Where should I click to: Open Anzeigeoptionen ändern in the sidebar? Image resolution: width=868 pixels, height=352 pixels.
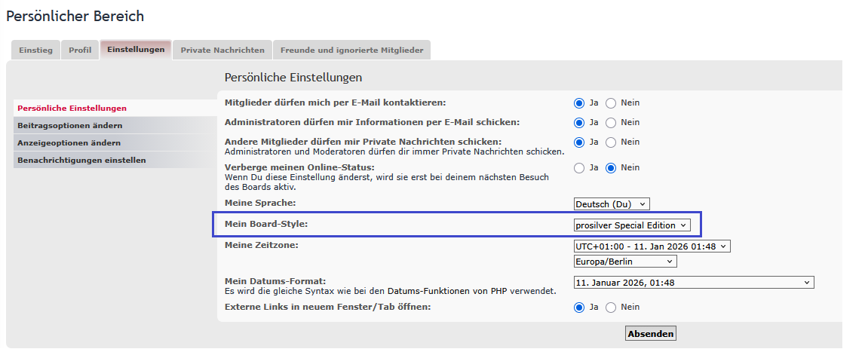(115, 142)
